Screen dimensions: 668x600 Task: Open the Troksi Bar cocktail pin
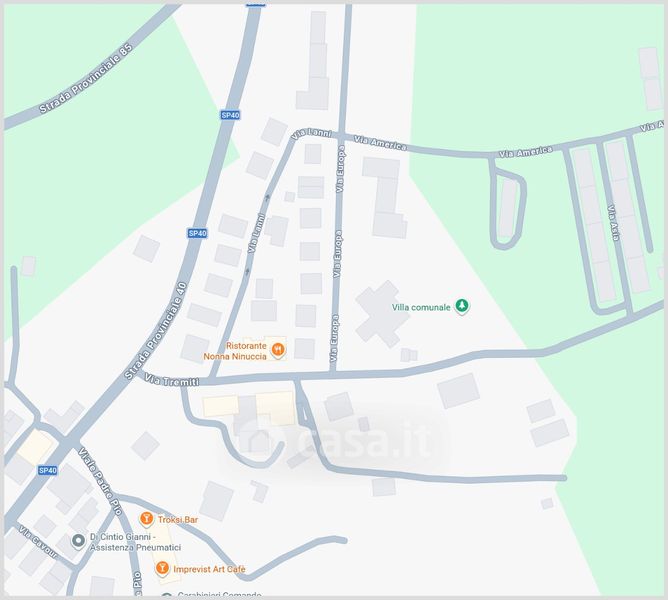pos(146,519)
